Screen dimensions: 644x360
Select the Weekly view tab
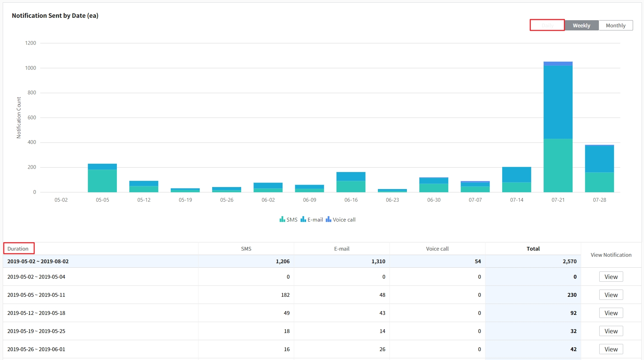click(x=581, y=25)
